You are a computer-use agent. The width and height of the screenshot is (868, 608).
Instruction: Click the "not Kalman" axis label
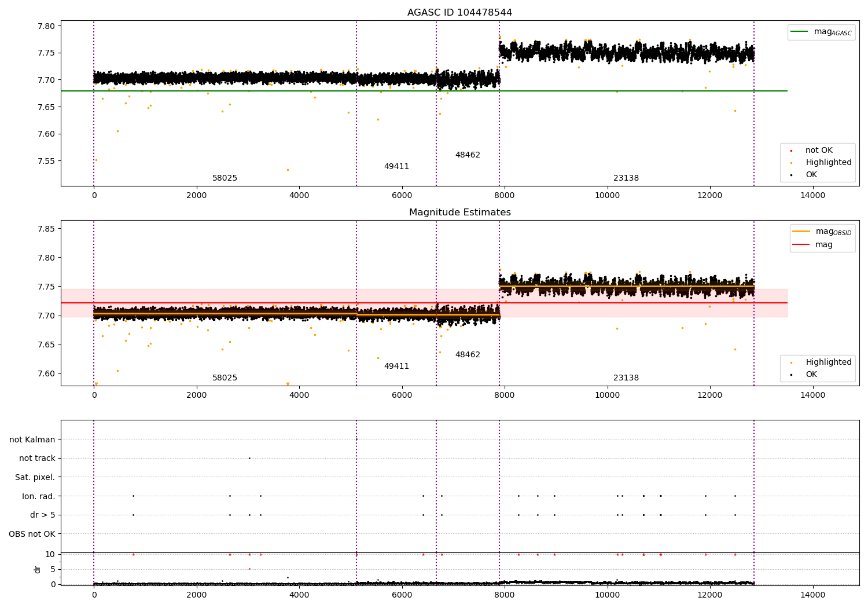pos(32,439)
